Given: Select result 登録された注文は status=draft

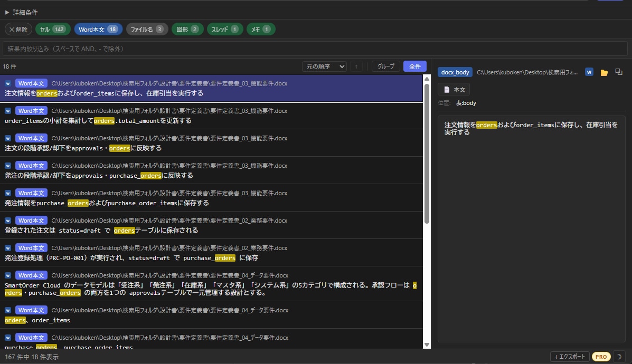Looking at the screenshot, I should coord(211,225).
